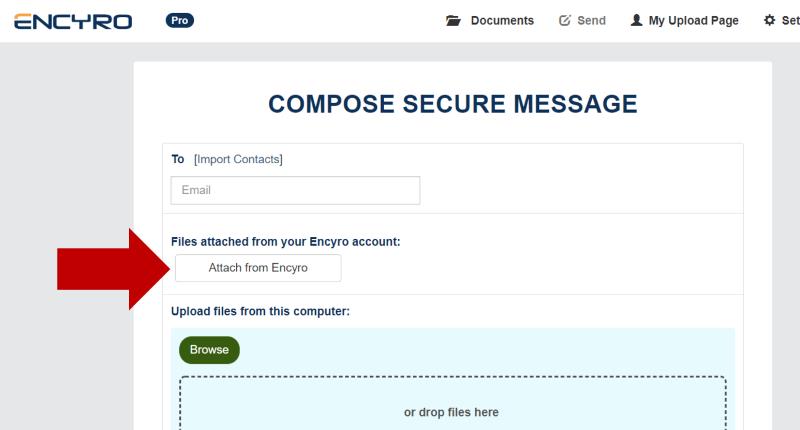Click the green Browse button
800x430 pixels.
(x=209, y=350)
